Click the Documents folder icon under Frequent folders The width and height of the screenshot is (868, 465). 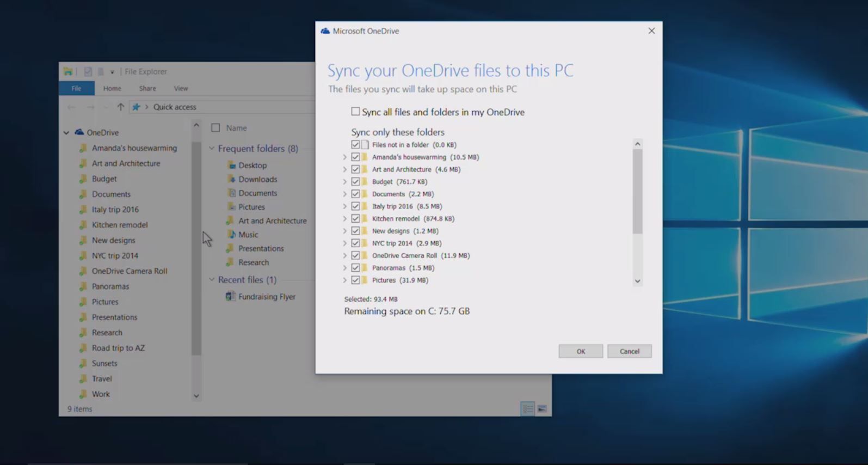pyautogui.click(x=231, y=193)
